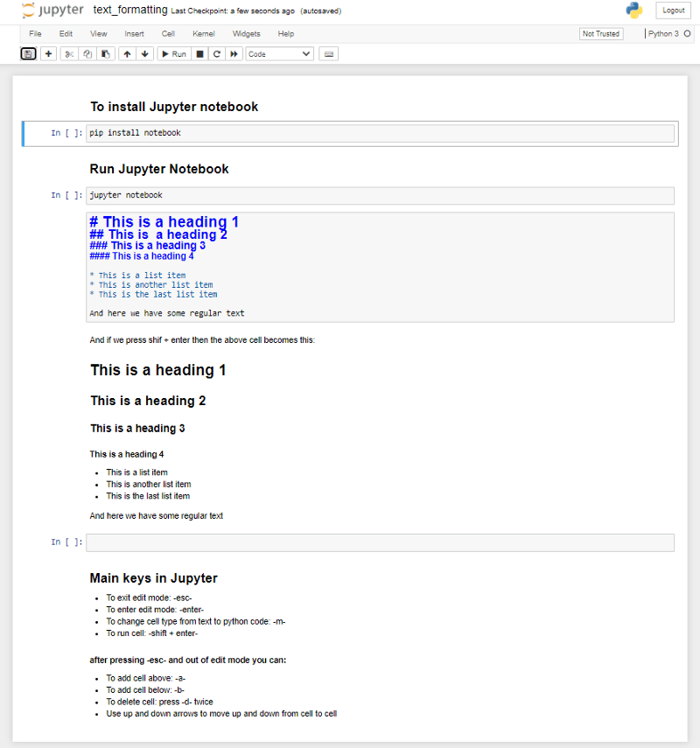Click the kernel idle indicator circle

click(687, 33)
